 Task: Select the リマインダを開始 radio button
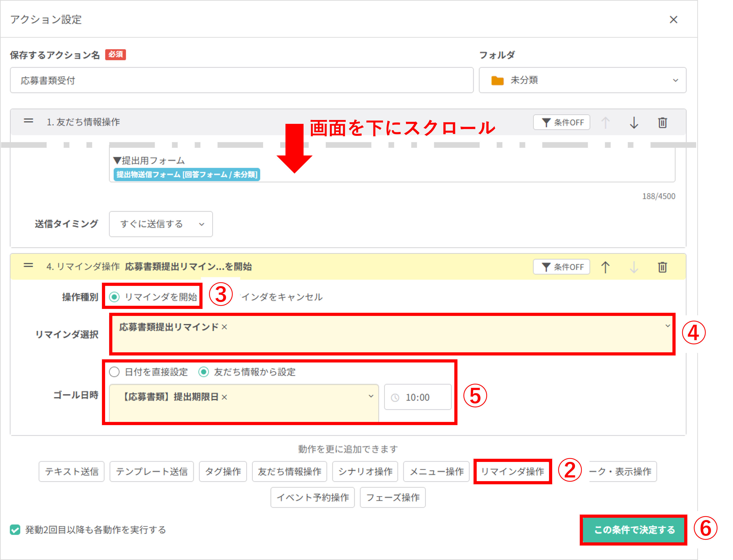click(115, 297)
